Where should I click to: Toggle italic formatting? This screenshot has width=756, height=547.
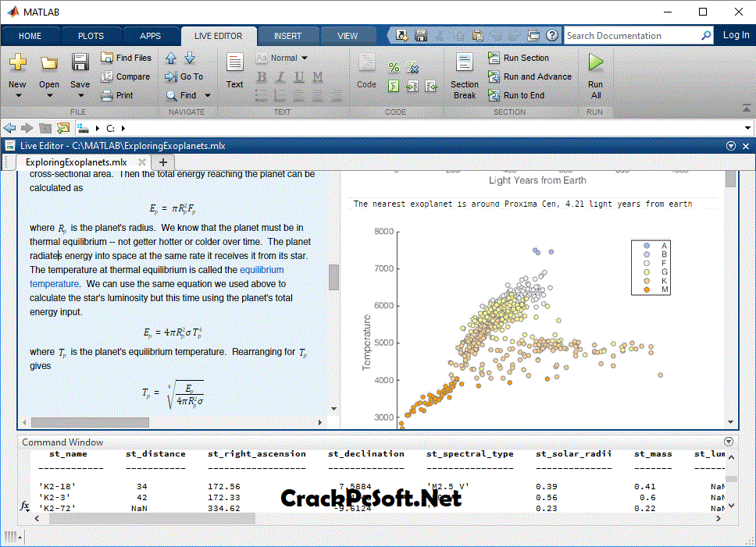tap(280, 76)
